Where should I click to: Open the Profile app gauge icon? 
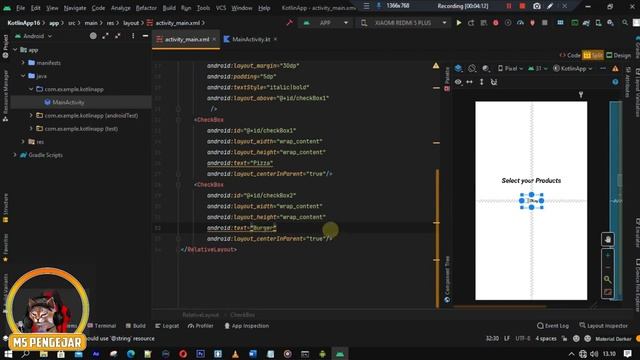click(x=520, y=23)
